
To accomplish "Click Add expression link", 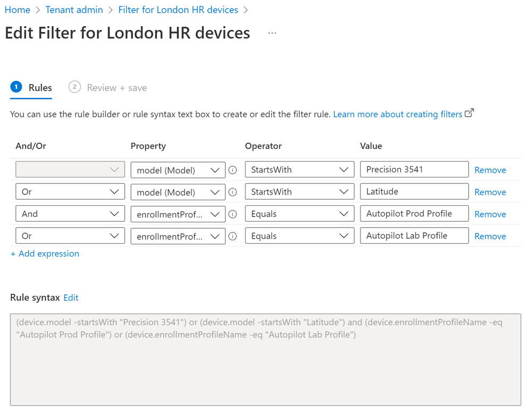I will coord(45,254).
